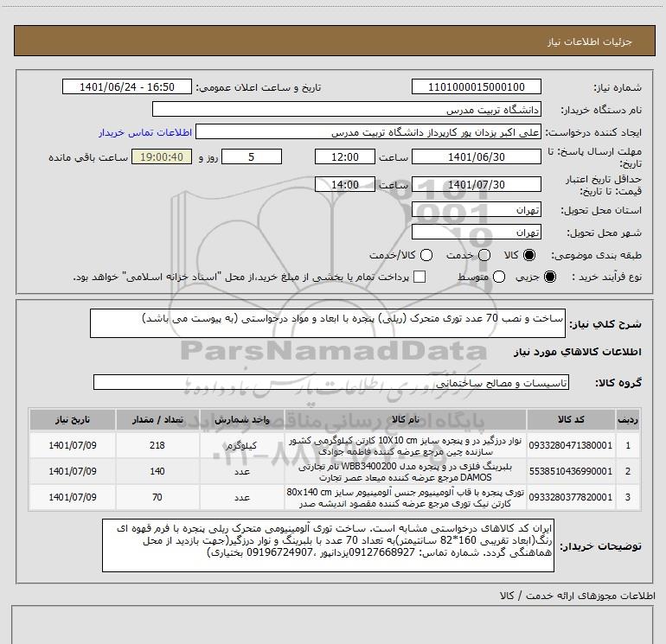The width and height of the screenshot is (666, 644).
Task: Open the buyer contact information link
Action: pyautogui.click(x=145, y=133)
